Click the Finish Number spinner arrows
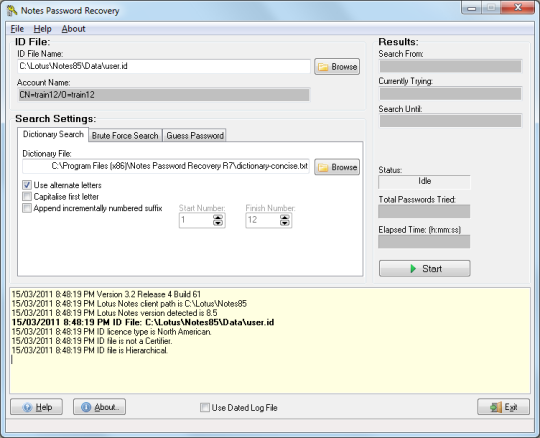The height and width of the screenshot is (438, 540). 284,220
